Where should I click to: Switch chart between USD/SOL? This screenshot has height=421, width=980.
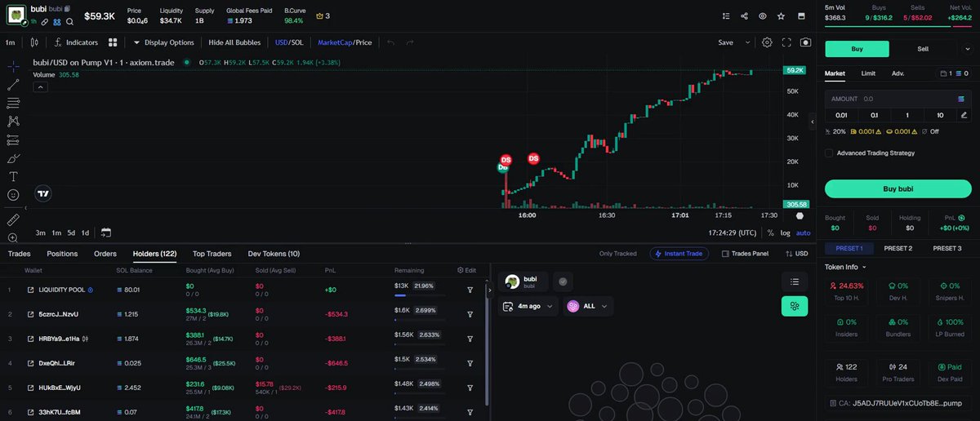pos(289,42)
